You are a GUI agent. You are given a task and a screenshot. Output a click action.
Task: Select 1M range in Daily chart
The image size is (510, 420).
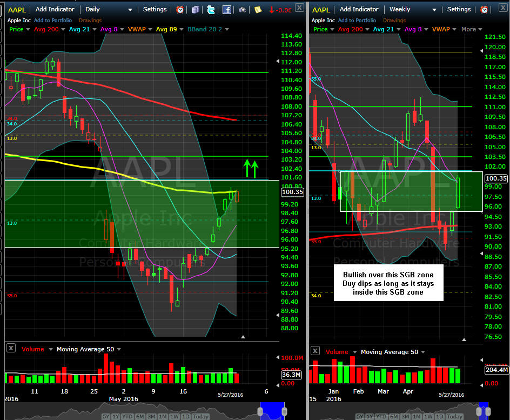click(163, 416)
